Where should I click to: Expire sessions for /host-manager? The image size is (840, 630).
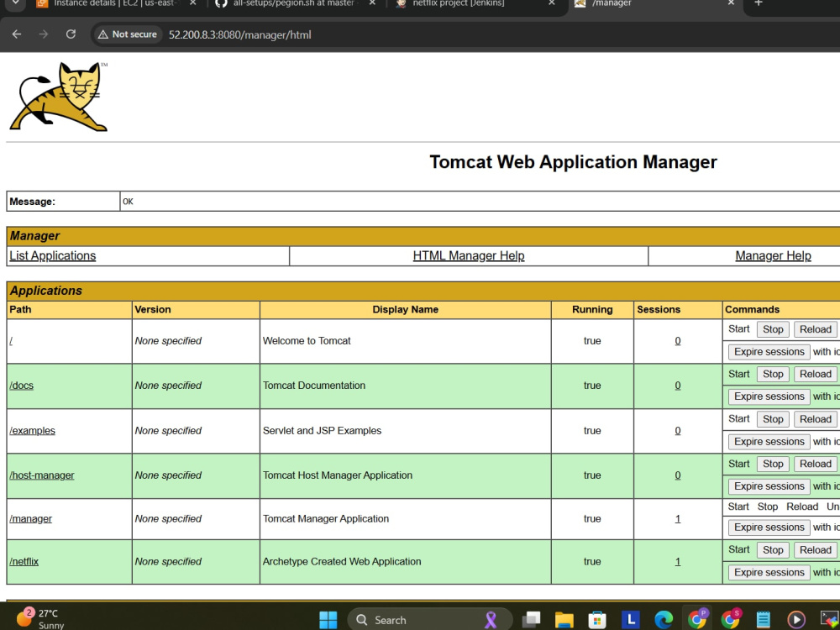click(x=769, y=486)
